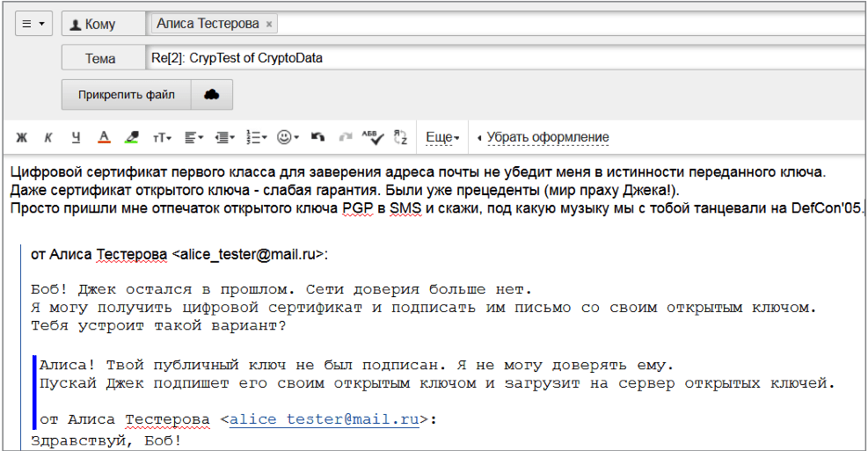
Task: Toggle bold Ж formatting
Action: point(22,137)
